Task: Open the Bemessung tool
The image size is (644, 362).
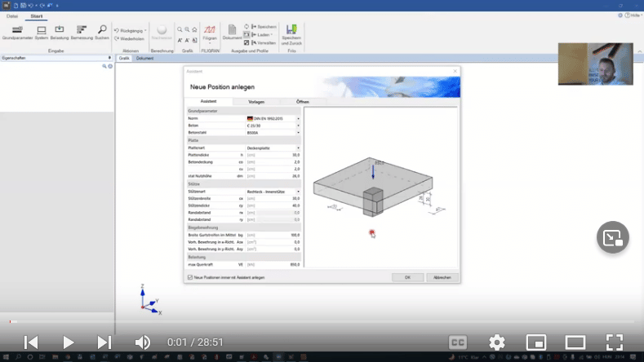Action: tap(82, 31)
